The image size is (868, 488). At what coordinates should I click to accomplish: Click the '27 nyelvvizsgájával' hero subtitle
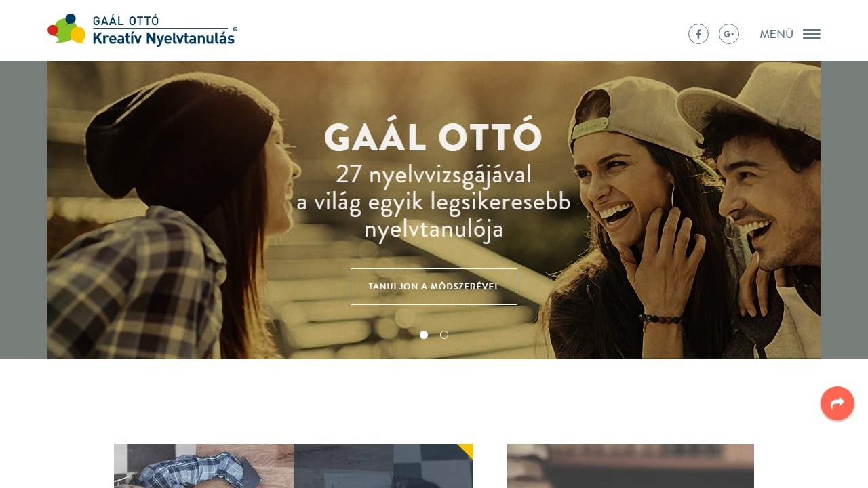click(x=433, y=175)
